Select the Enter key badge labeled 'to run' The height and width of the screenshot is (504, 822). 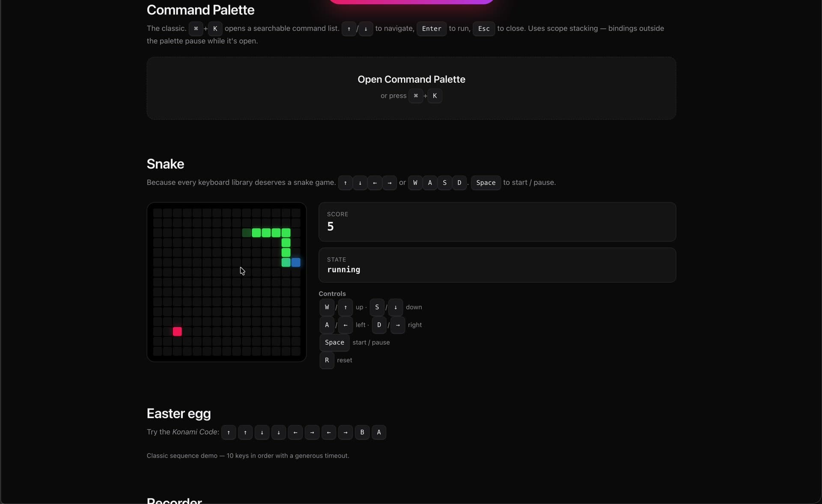(x=432, y=29)
